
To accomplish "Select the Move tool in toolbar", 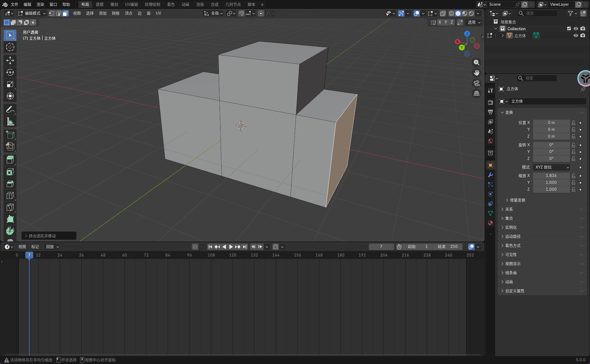I will click(10, 60).
